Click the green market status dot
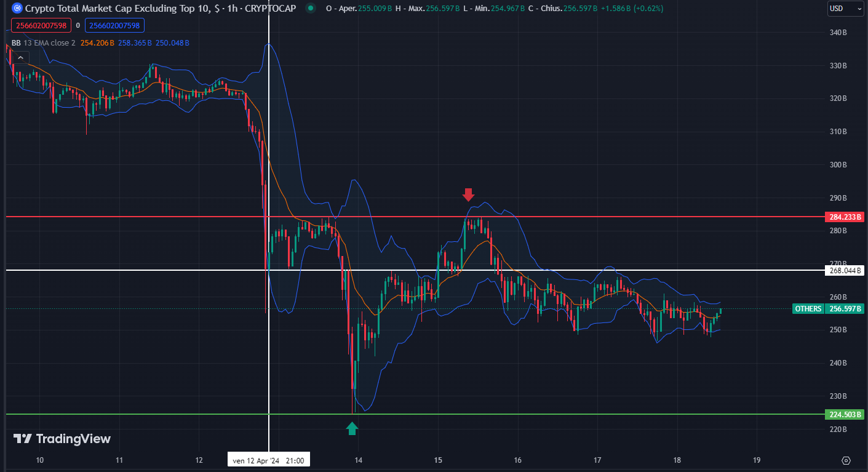 (x=312, y=9)
